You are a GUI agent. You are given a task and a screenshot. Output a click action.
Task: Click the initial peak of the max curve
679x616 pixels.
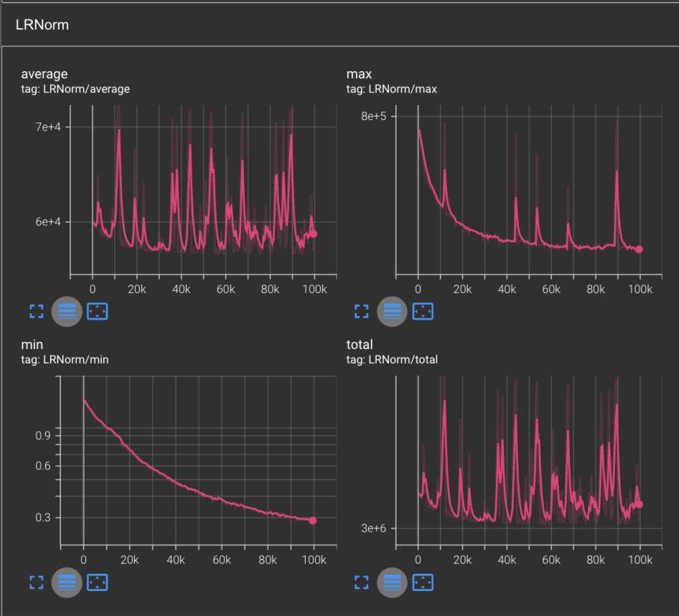tap(419, 129)
